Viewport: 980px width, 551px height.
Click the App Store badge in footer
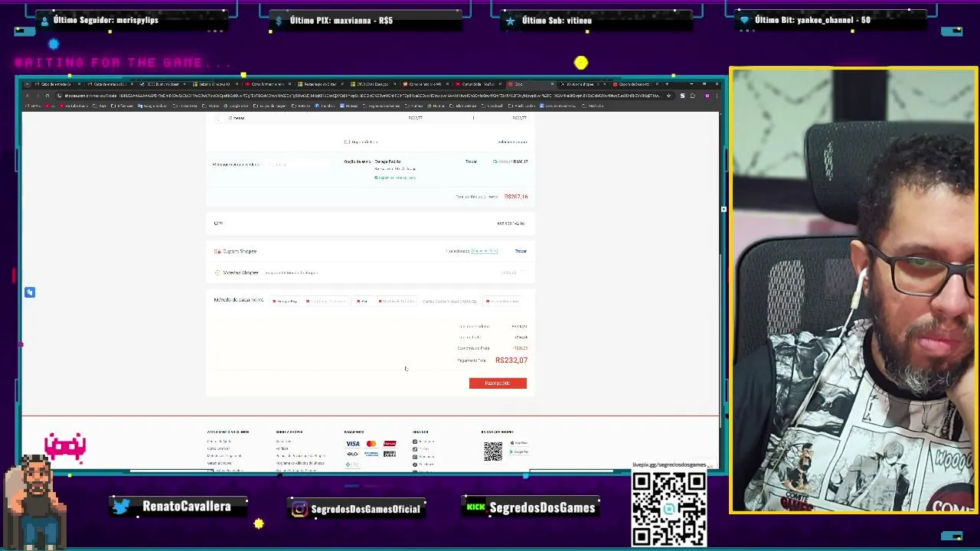(520, 443)
